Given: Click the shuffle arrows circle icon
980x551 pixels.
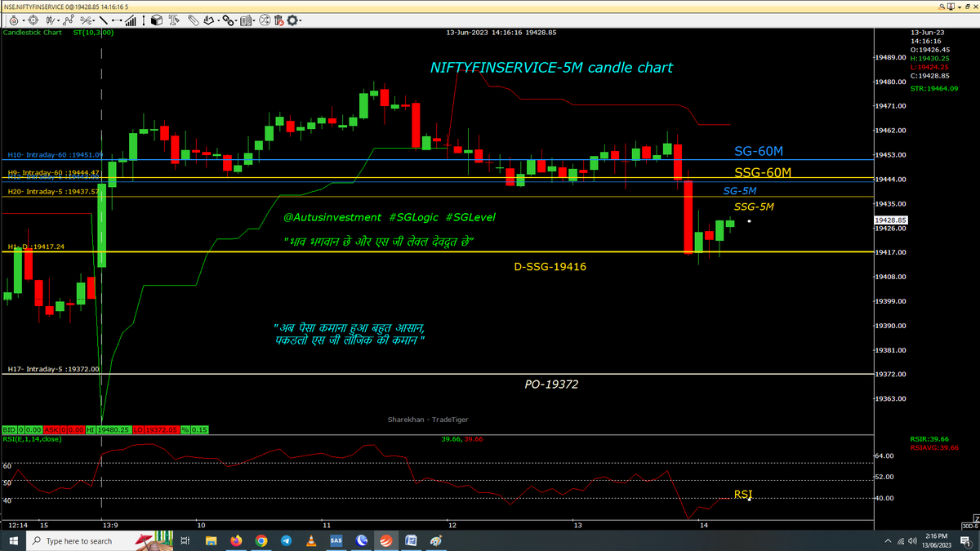Looking at the screenshot, I should (265, 20).
